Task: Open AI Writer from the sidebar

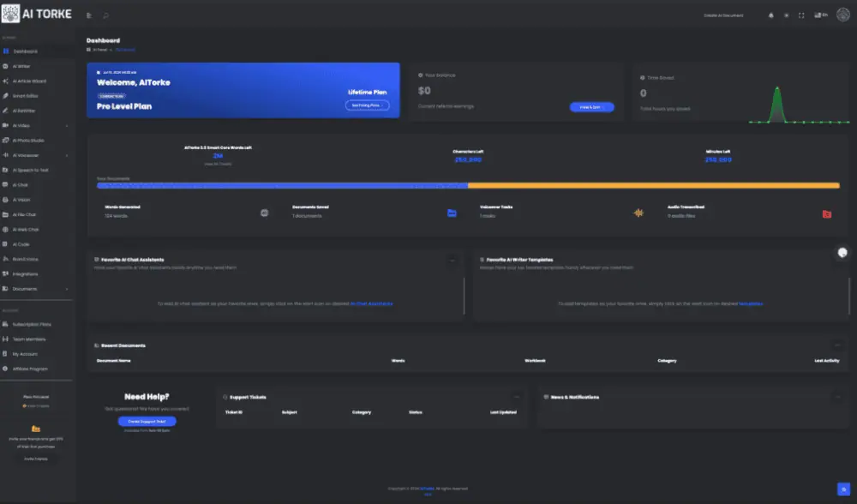Action: (x=21, y=66)
